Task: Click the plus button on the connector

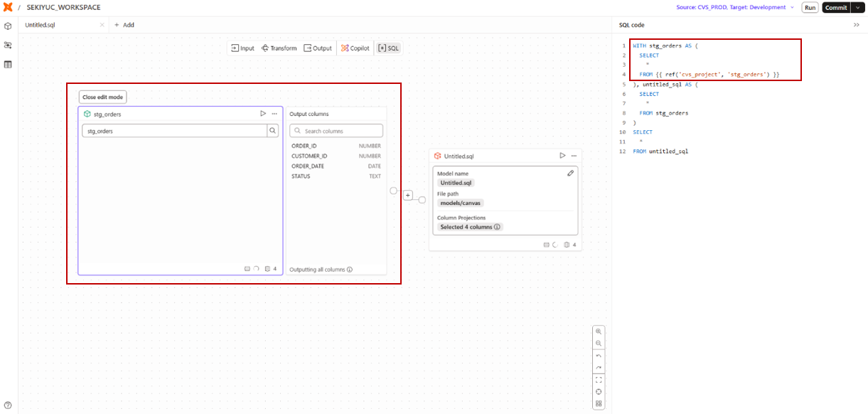Action: [x=408, y=195]
